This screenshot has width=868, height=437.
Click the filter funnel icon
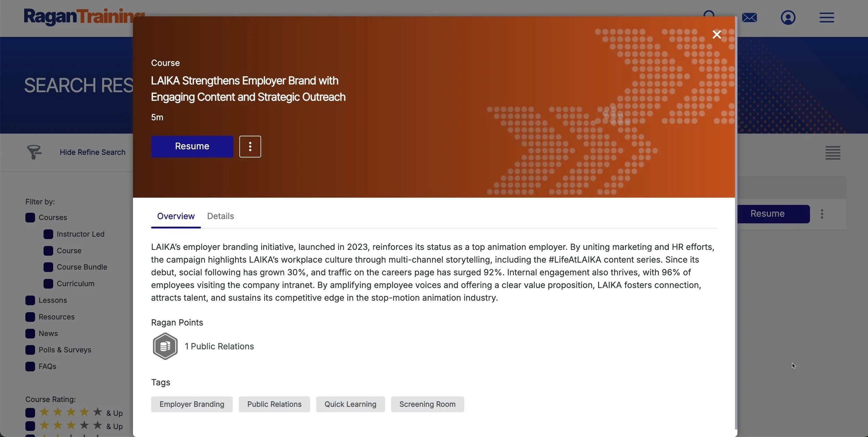(x=34, y=152)
